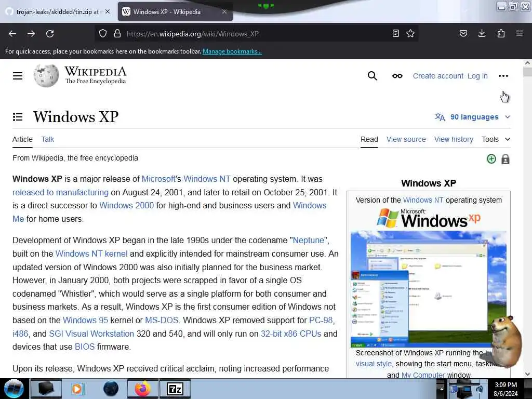Image resolution: width=532 pixels, height=399 pixels.
Task: Open media player taskbar icon
Action: click(x=78, y=389)
